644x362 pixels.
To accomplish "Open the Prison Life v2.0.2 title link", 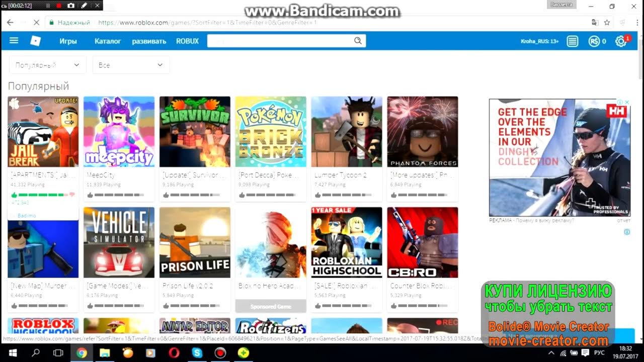I will click(x=188, y=286).
